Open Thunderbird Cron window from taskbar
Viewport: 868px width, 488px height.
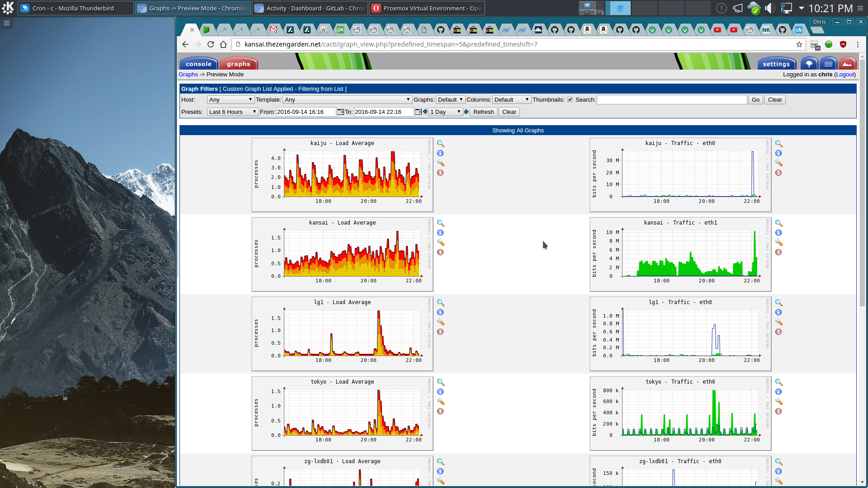[x=75, y=8]
